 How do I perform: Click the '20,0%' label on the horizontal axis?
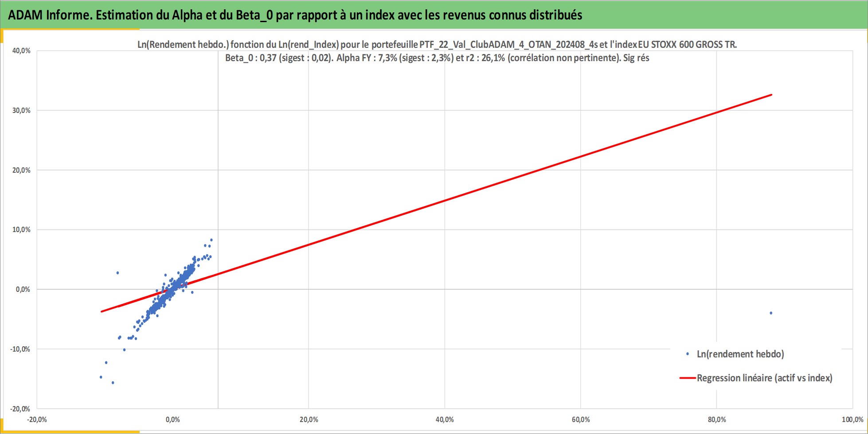pos(309,420)
